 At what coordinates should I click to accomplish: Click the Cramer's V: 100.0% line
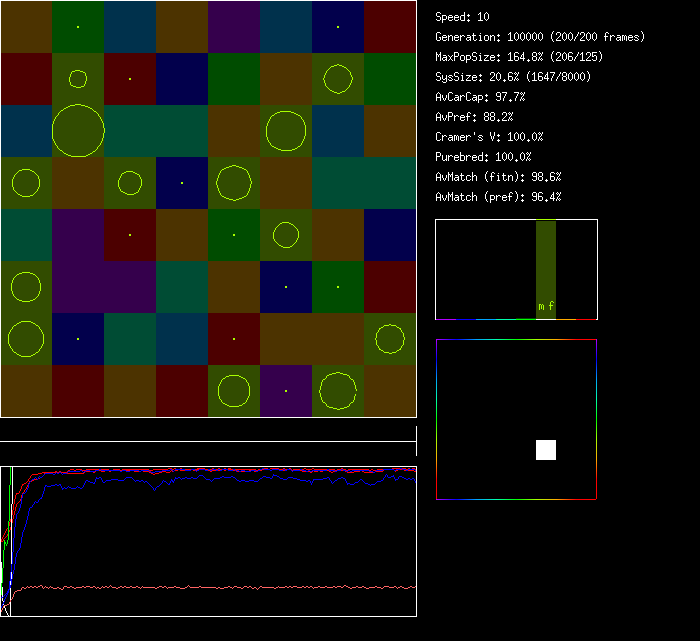489,137
